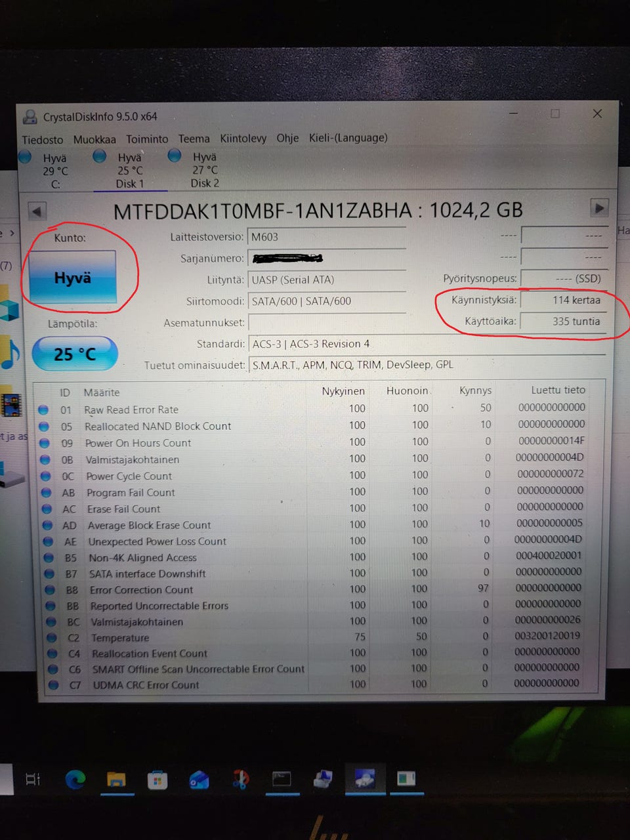Select the Reallocation Event Count row
The width and height of the screenshot is (630, 840).
[x=318, y=652]
